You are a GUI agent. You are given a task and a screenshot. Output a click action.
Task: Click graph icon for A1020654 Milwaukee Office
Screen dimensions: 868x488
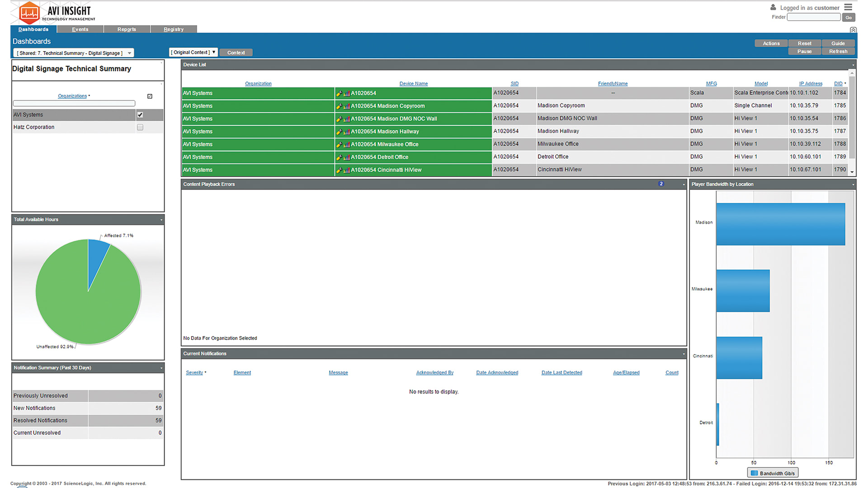pyautogui.click(x=347, y=145)
